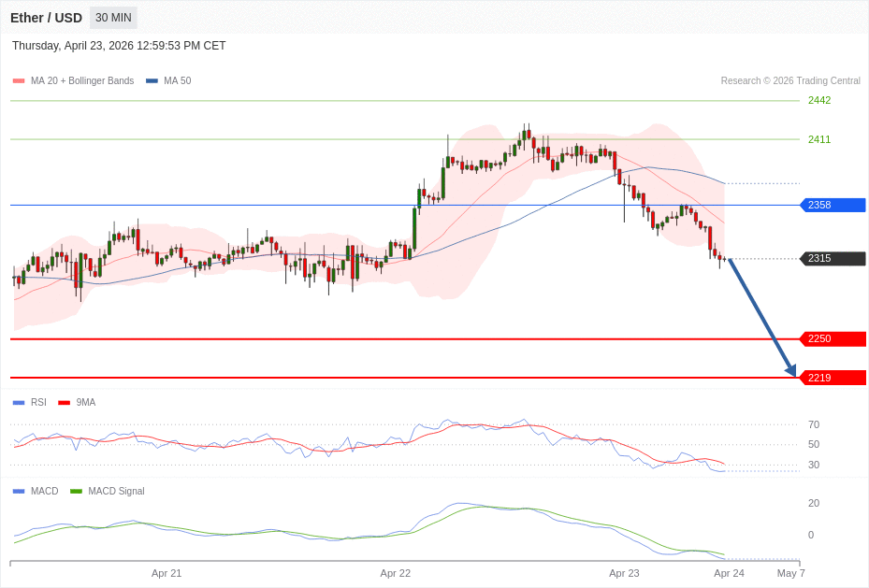The width and height of the screenshot is (869, 588).
Task: Select the dark 2315 current price tag
Action: point(833,259)
